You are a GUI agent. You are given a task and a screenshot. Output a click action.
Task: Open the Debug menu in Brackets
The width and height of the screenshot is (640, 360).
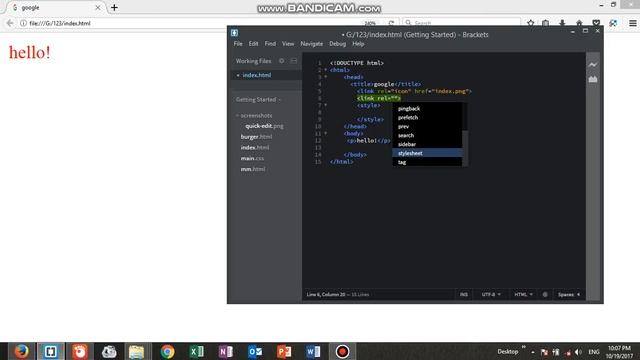coord(338,44)
